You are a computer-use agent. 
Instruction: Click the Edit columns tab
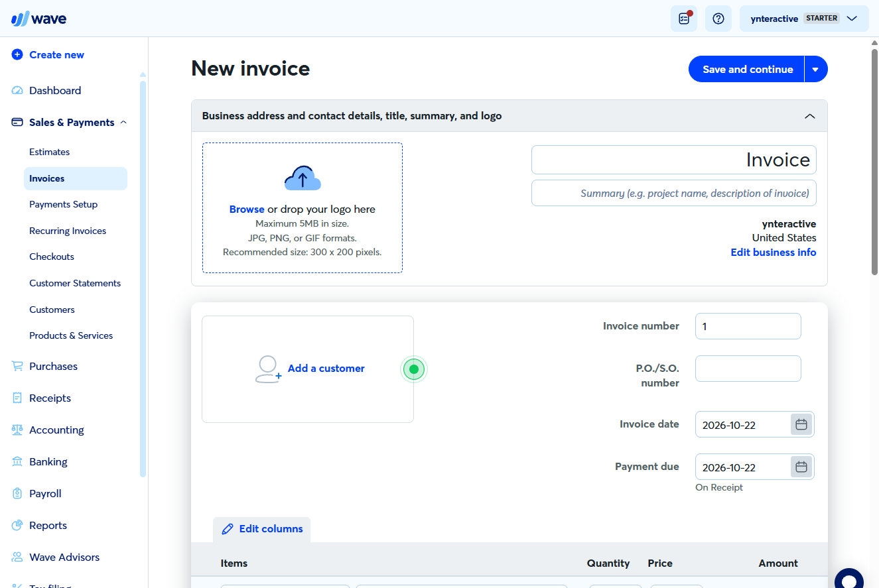261,530
